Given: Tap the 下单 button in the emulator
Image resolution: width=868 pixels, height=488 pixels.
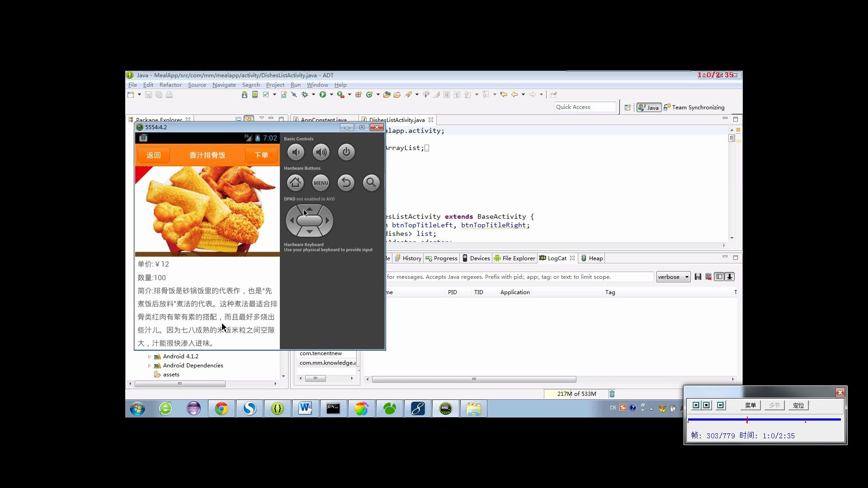Looking at the screenshot, I should tap(261, 155).
